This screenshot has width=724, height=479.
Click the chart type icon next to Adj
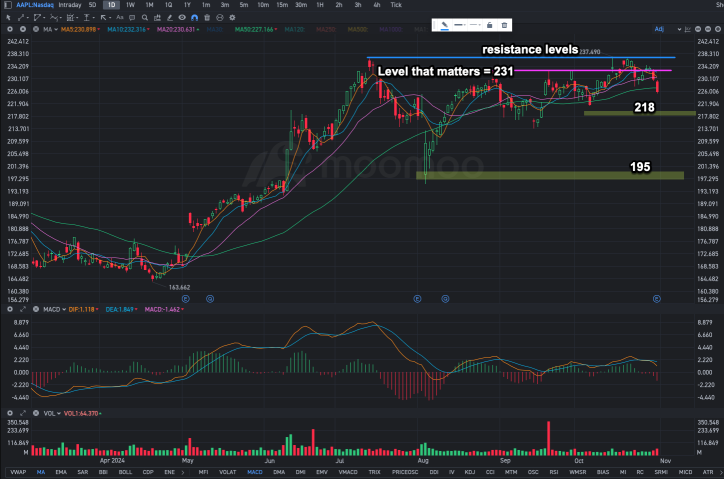(x=688, y=29)
